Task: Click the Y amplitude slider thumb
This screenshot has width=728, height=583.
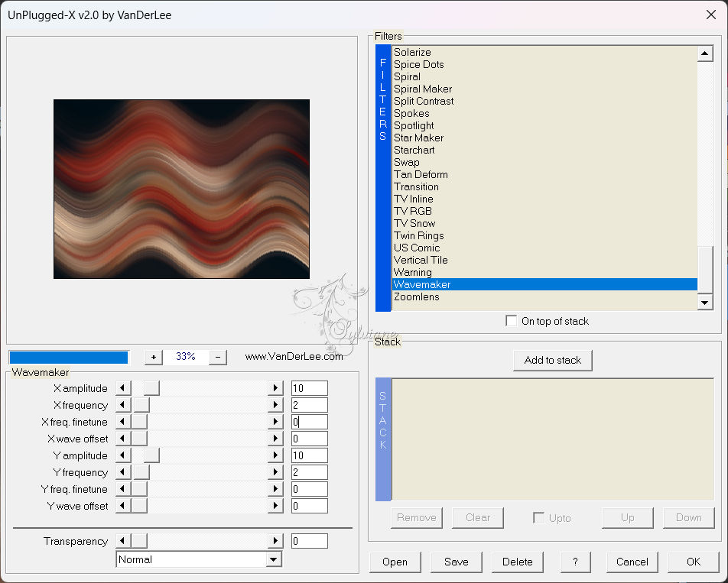Action: click(x=151, y=455)
